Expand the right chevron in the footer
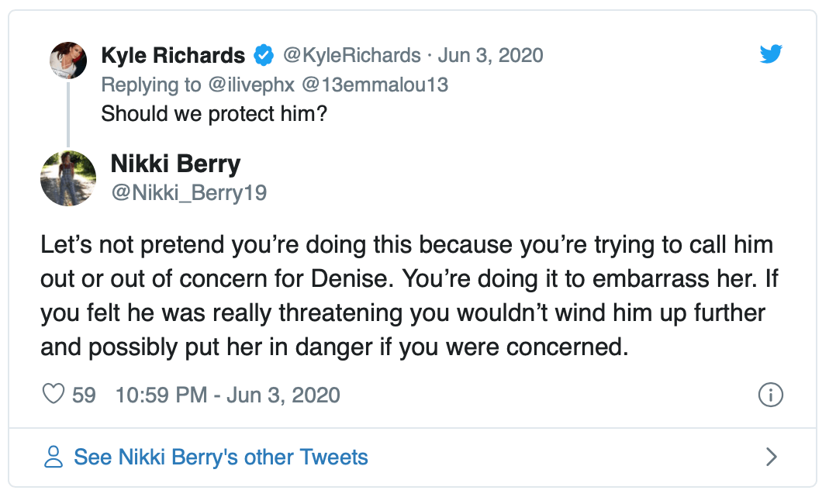This screenshot has height=504, width=836. 771,457
